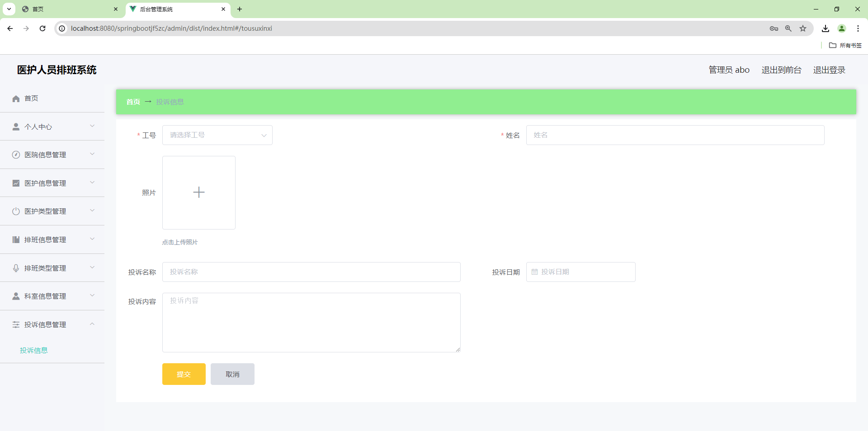This screenshot has width=868, height=431.
Task: Expand 医院信息管理 with its chevron
Action: [92, 154]
